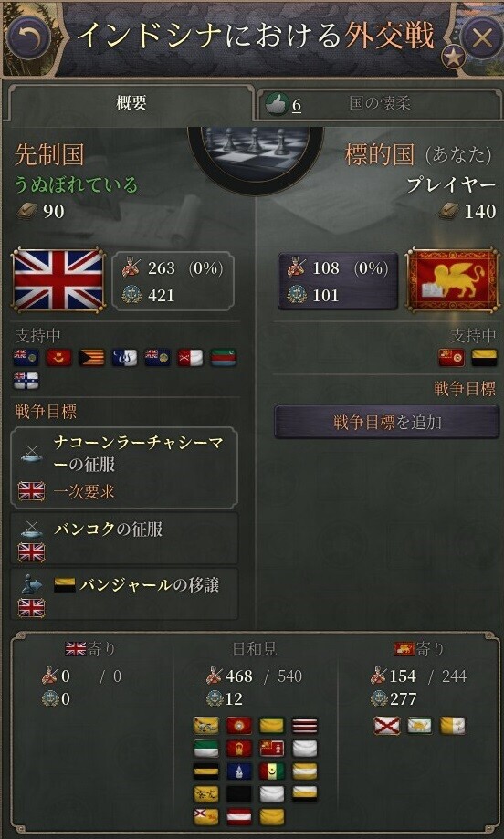Click the black-yellow supporter flag under 支持中

tap(484, 359)
